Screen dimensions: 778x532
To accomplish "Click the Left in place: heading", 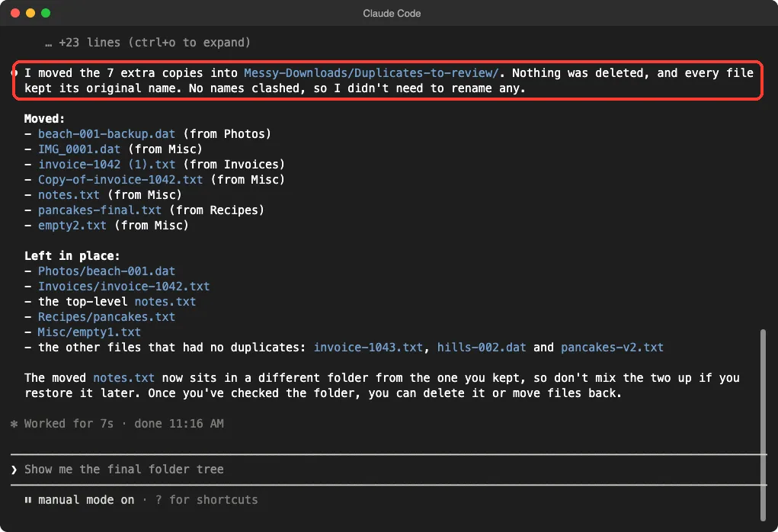I will (72, 256).
